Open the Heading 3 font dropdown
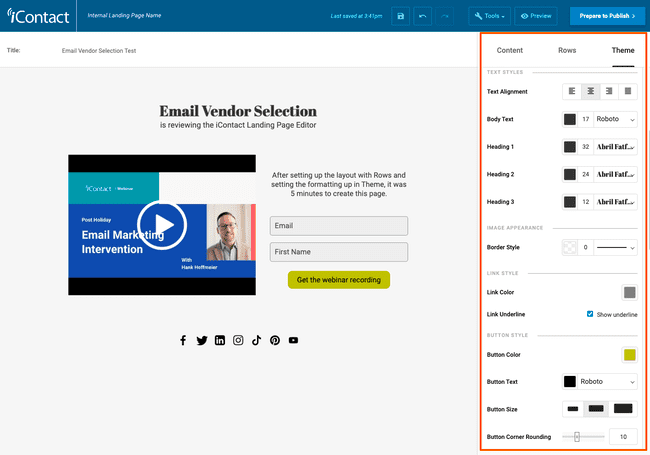 (616, 202)
